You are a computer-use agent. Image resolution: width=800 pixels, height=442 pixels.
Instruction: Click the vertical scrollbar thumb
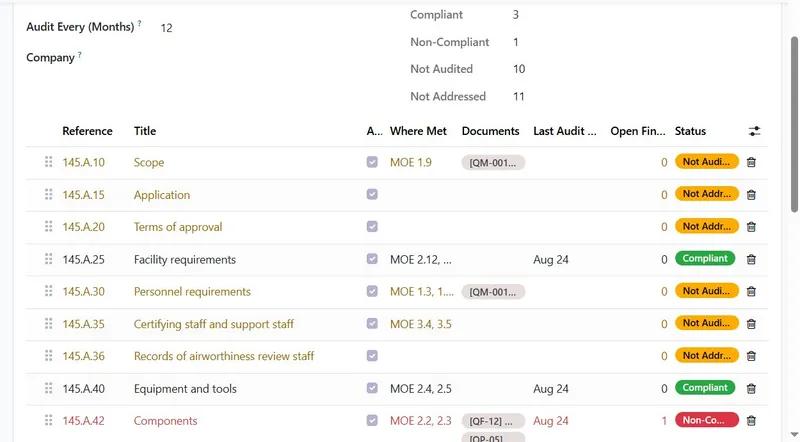(x=794, y=124)
